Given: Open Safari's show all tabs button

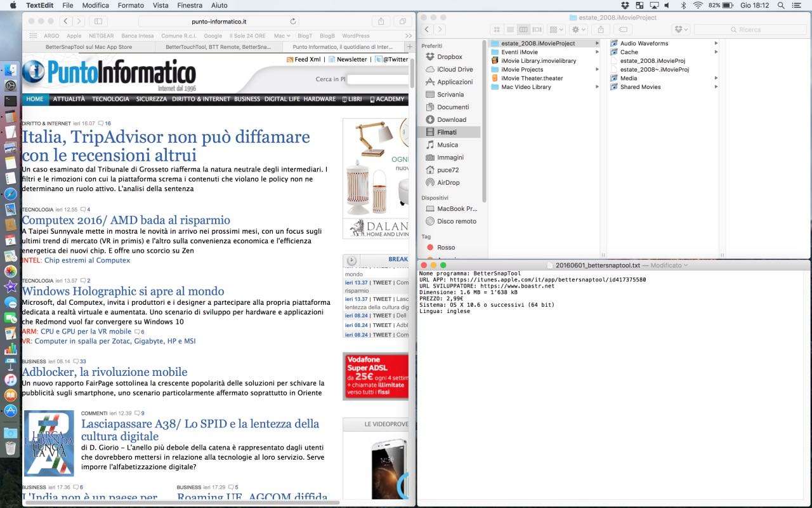Looking at the screenshot, I should point(402,22).
